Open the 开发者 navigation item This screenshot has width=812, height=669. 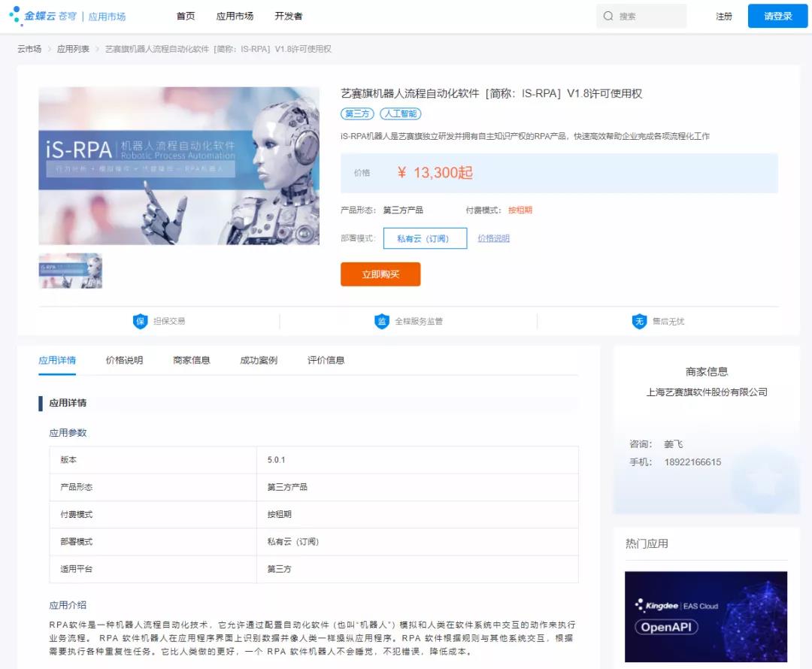(x=289, y=16)
